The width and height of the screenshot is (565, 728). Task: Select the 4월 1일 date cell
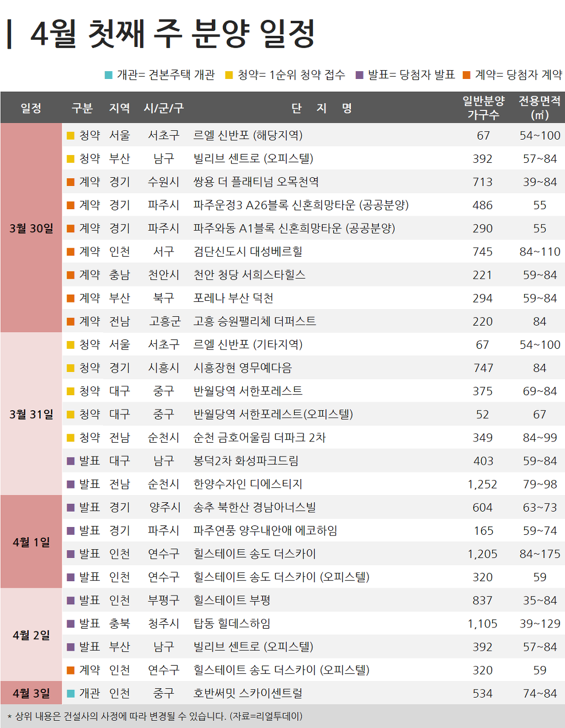pos(31,542)
